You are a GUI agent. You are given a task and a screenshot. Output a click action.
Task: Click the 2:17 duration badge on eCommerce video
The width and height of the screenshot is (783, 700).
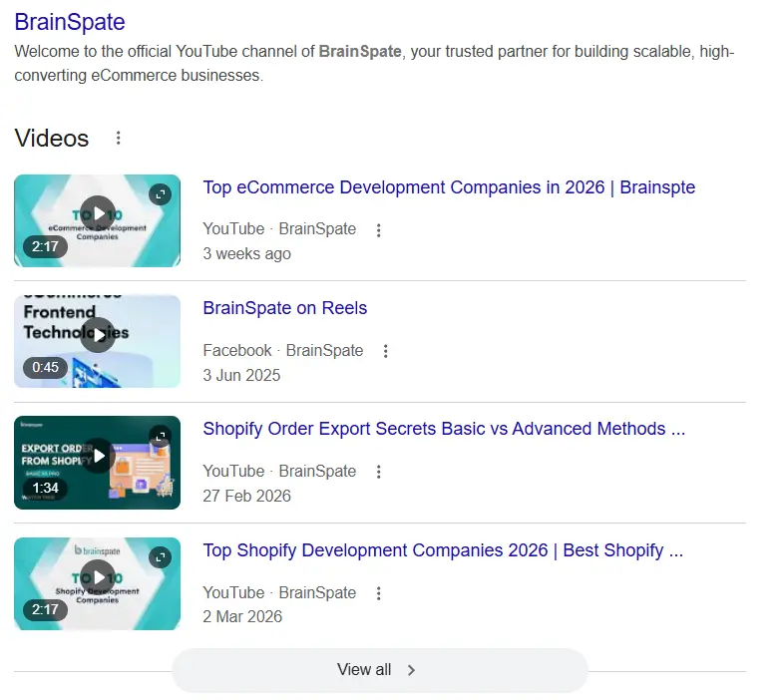(x=45, y=246)
